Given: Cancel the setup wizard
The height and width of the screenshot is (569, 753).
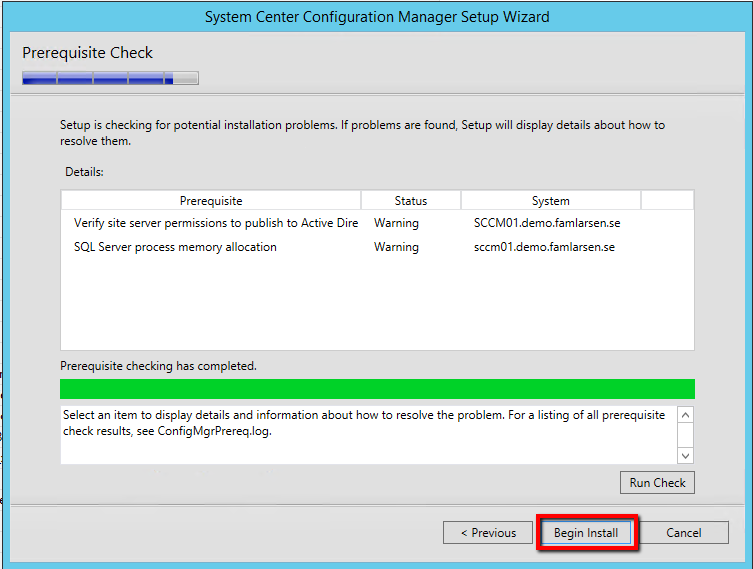Looking at the screenshot, I should coord(683,533).
